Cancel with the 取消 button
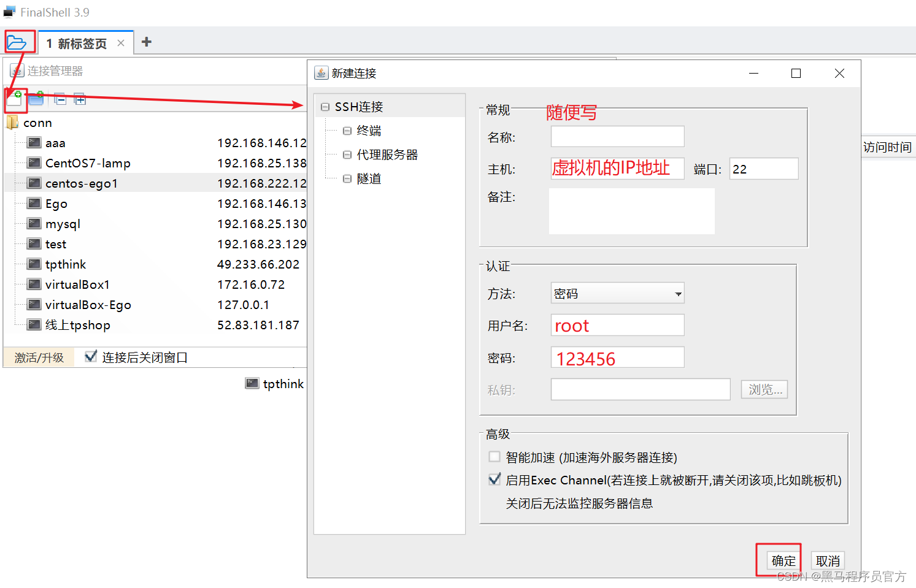The image size is (916, 588). pos(828,560)
